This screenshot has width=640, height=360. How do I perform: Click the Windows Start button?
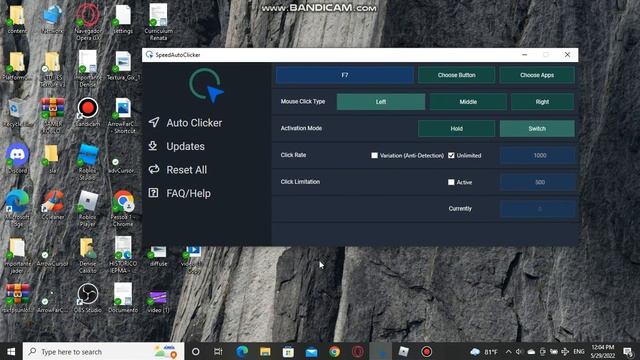coord(11,351)
